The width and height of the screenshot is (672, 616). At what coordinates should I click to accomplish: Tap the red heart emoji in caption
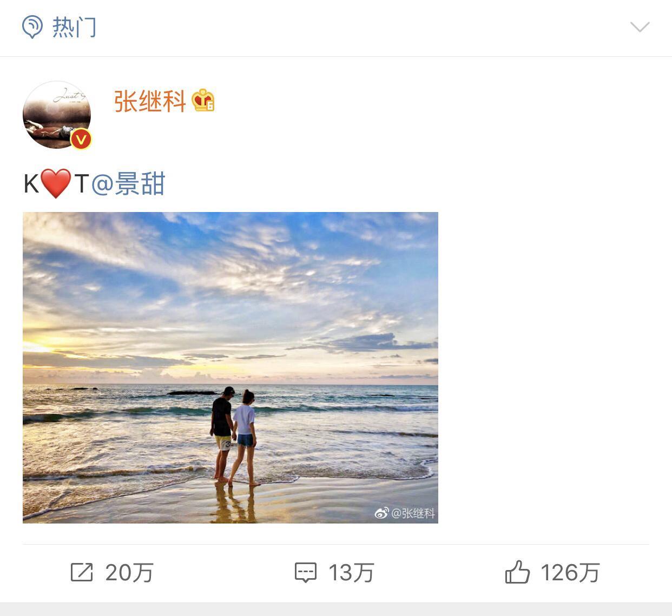coord(56,183)
